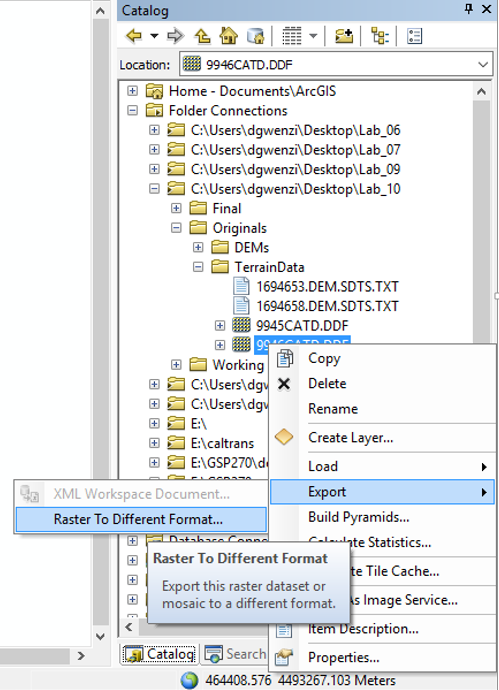Choose Item Description... menu item
The height and width of the screenshot is (690, 499).
pyautogui.click(x=363, y=629)
